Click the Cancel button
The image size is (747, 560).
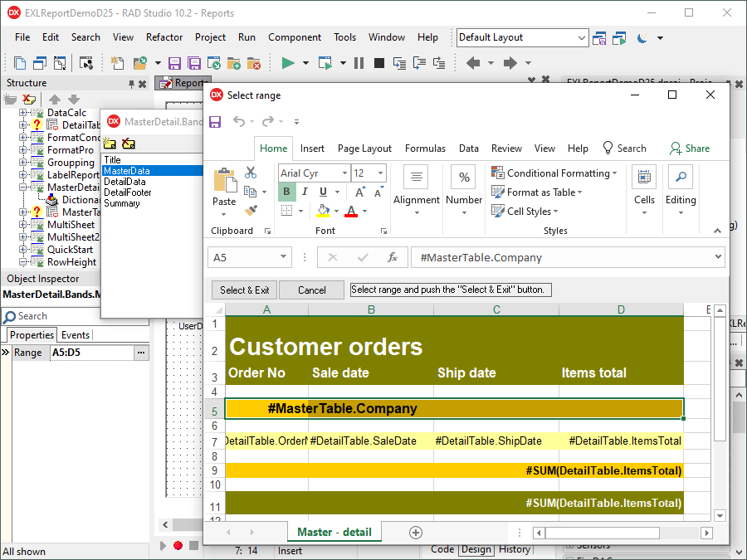311,290
